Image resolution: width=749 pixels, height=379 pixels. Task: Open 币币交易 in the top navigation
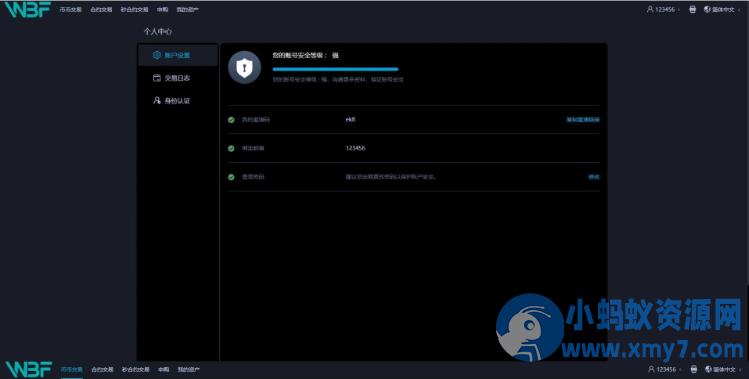(71, 10)
